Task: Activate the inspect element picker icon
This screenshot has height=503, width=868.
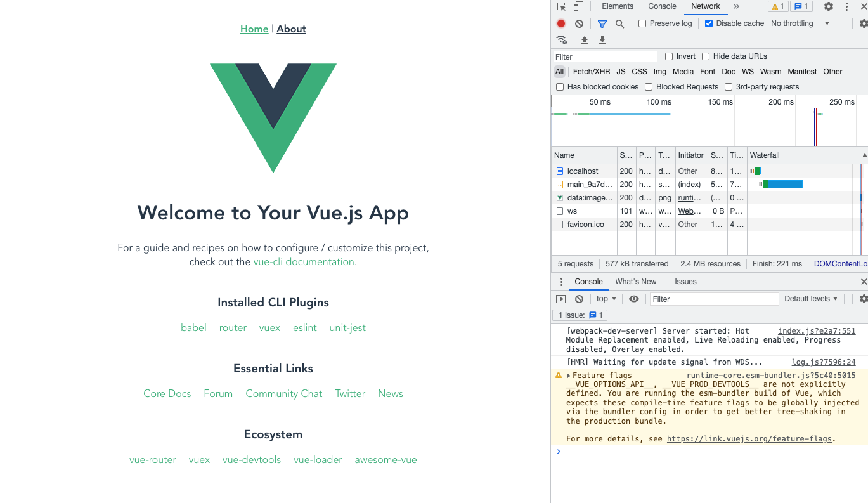Action: point(561,6)
